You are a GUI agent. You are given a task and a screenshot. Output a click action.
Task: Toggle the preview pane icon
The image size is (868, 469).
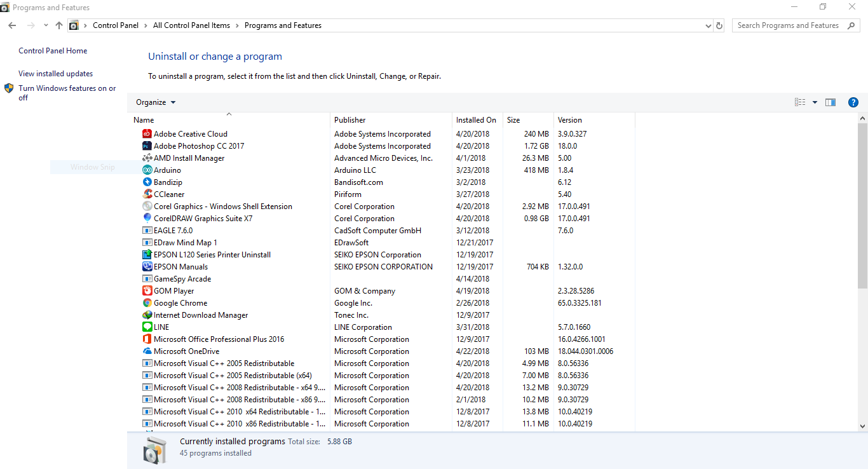(831, 102)
